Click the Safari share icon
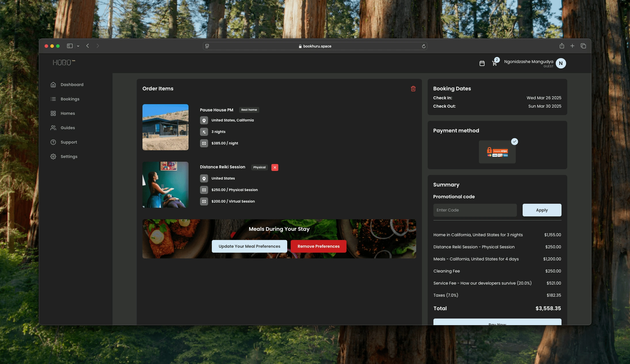630x364 pixels. coord(562,46)
